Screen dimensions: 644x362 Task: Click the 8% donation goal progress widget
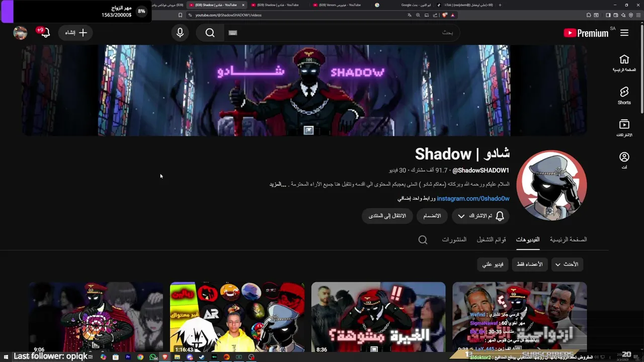[x=75, y=11]
